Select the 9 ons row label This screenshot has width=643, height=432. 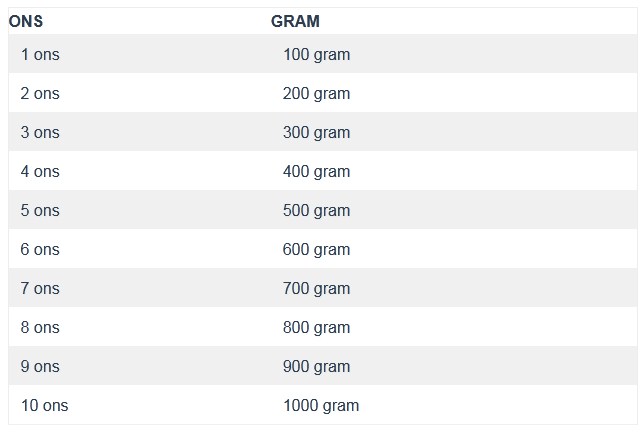click(40, 366)
